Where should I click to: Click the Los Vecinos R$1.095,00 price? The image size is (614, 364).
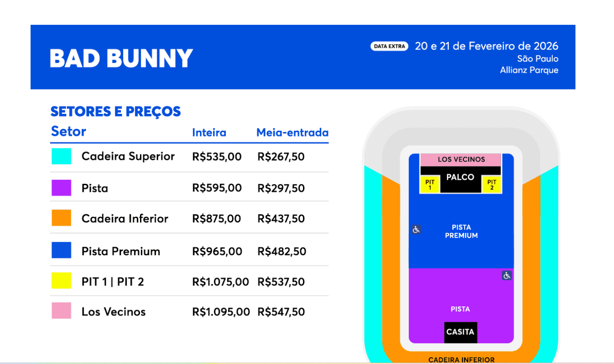(221, 312)
